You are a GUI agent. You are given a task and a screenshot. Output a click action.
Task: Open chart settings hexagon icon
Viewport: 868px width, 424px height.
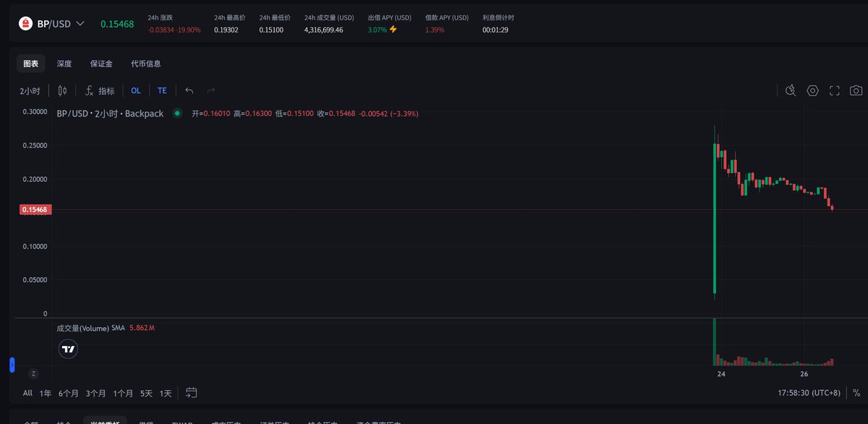coord(813,90)
